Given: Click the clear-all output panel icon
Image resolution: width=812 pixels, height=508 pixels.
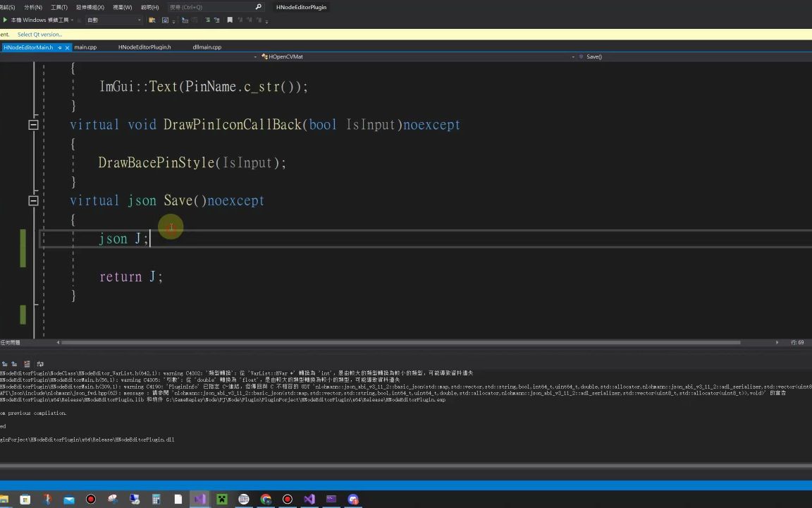Looking at the screenshot, I should [x=27, y=364].
